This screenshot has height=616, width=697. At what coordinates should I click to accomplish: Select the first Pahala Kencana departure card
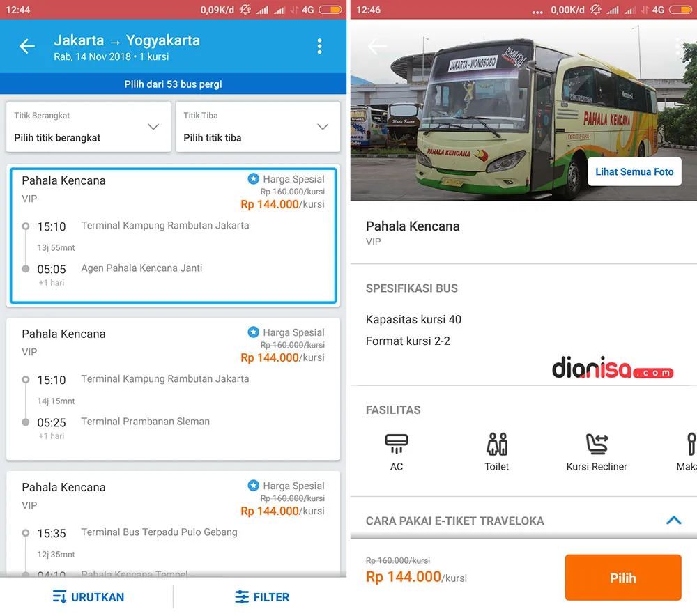point(173,236)
